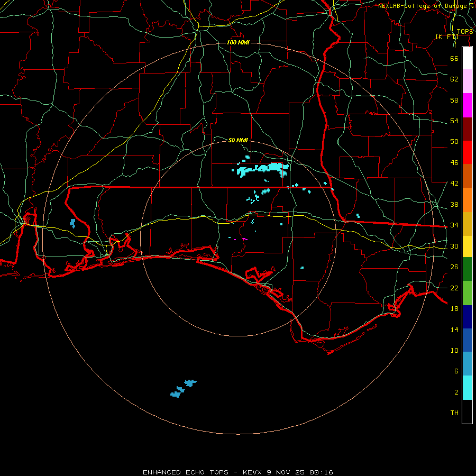Pick the navy blue legend swatch near 18
The height and width of the screenshot is (476, 476).
[467, 317]
